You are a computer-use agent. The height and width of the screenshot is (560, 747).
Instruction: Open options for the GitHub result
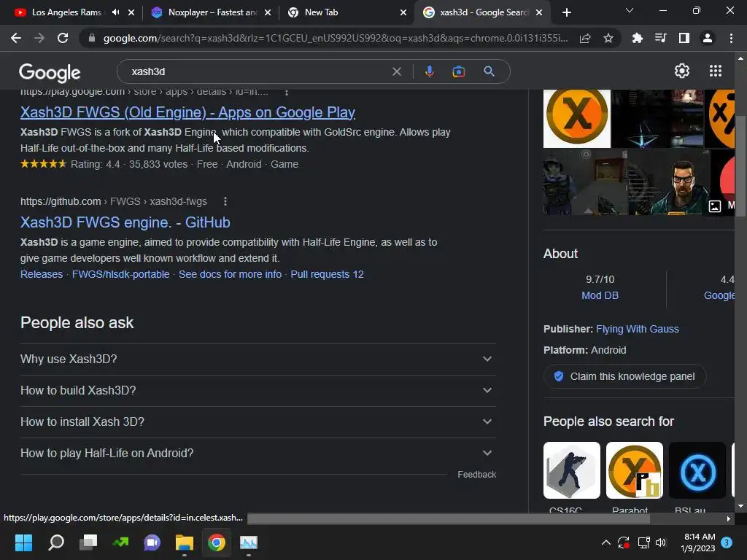pyautogui.click(x=225, y=201)
